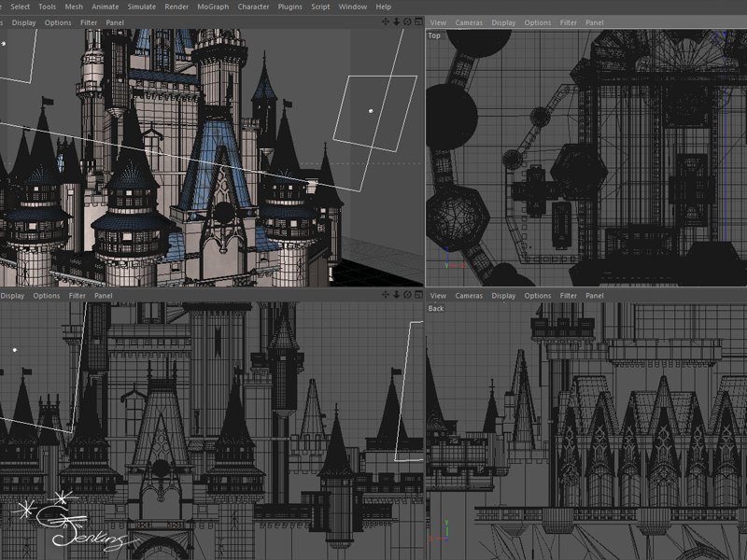Screen dimensions: 747x560
Task: Open Options menu of the lower-left viewport
Action: pos(47,295)
